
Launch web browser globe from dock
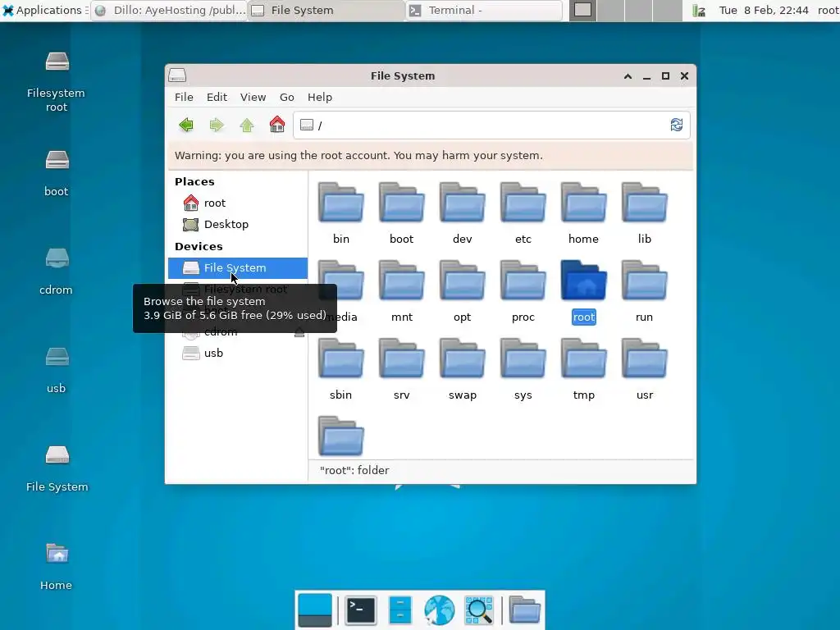click(x=440, y=610)
